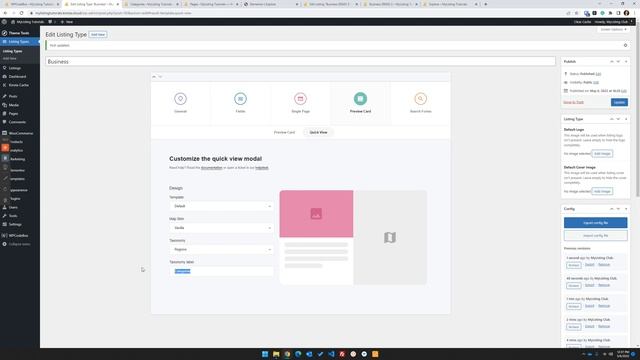The image size is (640, 360).
Task: Open the helpdesk link
Action: [262, 168]
